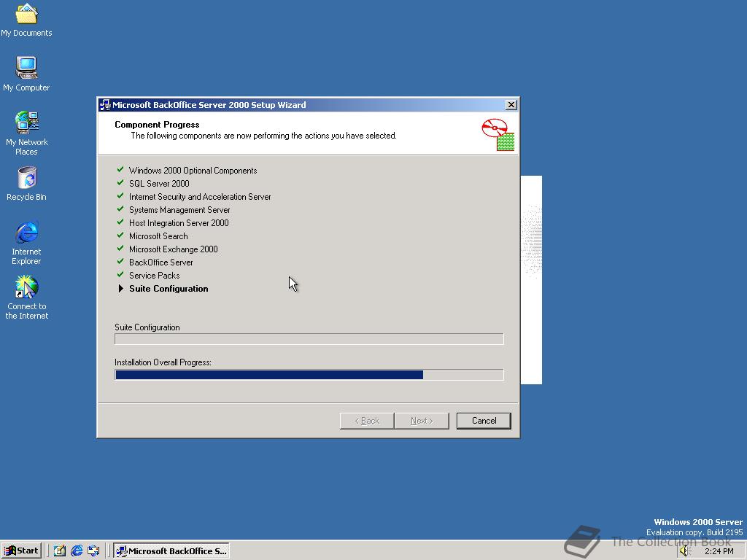Click the Microsoft Exchange 2000 text

pos(174,249)
